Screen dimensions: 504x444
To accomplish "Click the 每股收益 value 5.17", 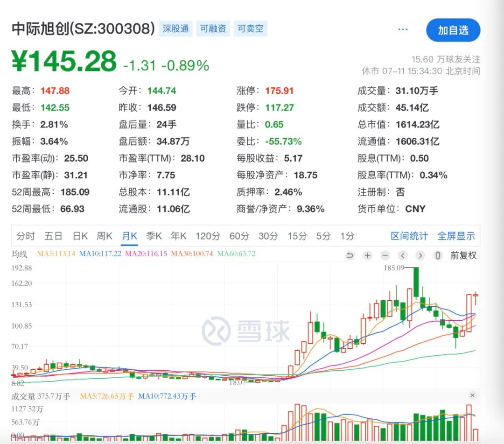I will 293,158.
